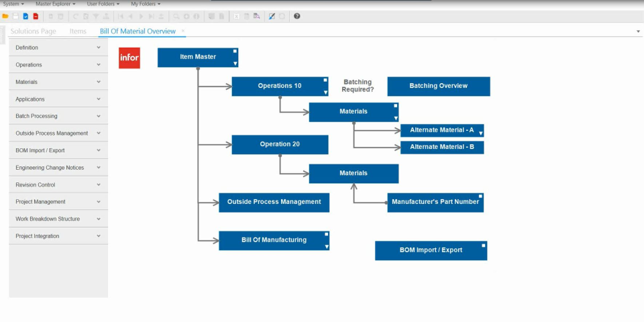Click the grayed note icon in toolbar

pos(211,16)
